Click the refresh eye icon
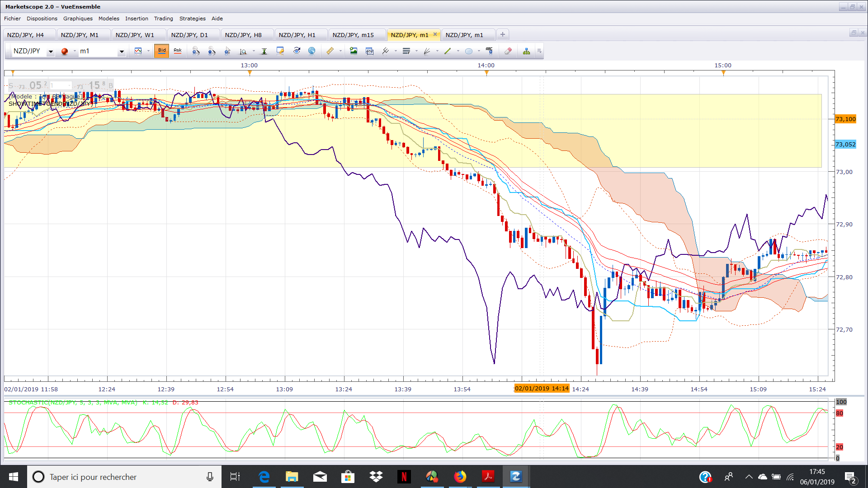 pyautogui.click(x=297, y=51)
